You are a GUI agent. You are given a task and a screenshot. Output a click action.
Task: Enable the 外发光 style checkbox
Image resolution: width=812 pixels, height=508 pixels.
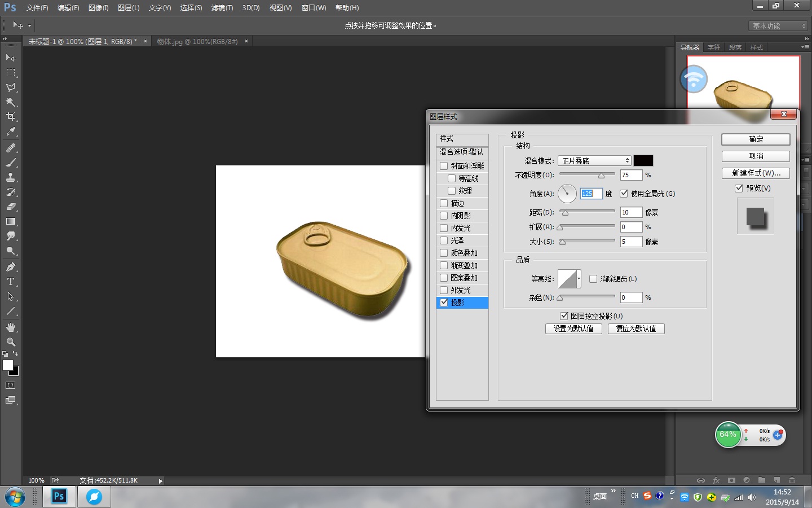pos(444,290)
